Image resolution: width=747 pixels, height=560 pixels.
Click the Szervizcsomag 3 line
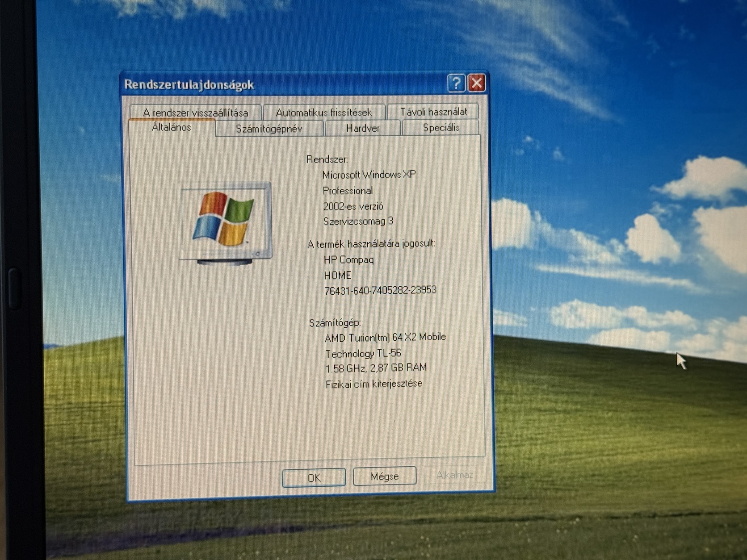358,221
